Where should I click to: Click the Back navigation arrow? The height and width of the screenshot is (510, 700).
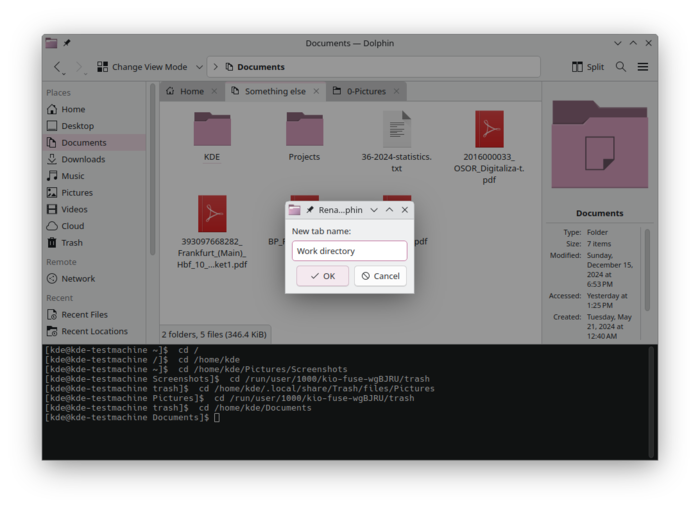tap(57, 67)
